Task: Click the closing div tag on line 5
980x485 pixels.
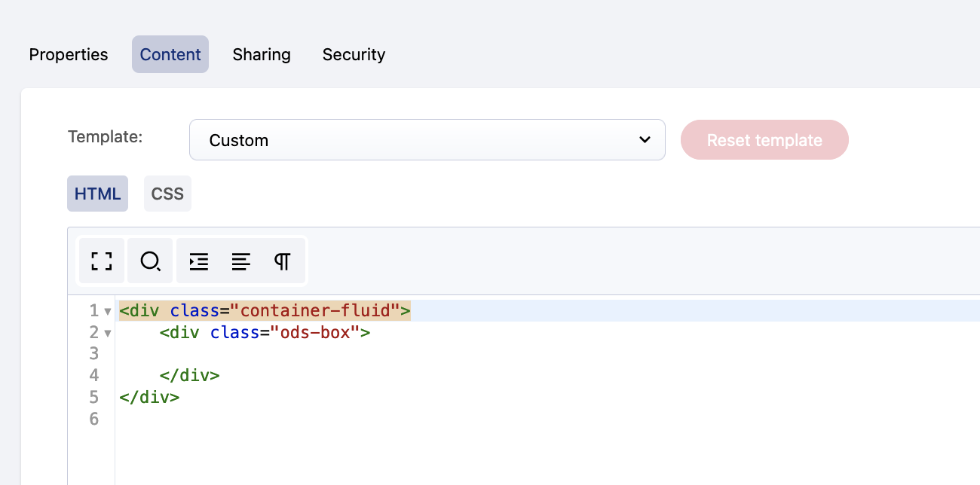Action: (149, 397)
